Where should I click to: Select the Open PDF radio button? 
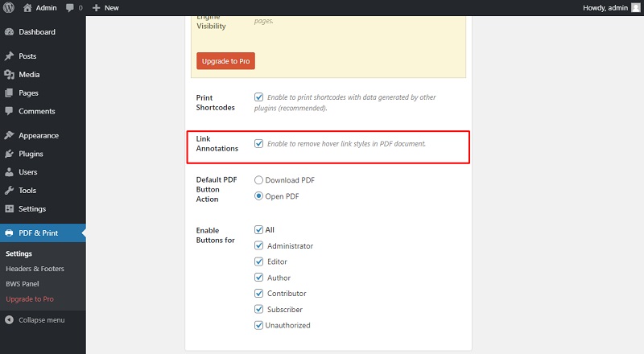pos(258,196)
